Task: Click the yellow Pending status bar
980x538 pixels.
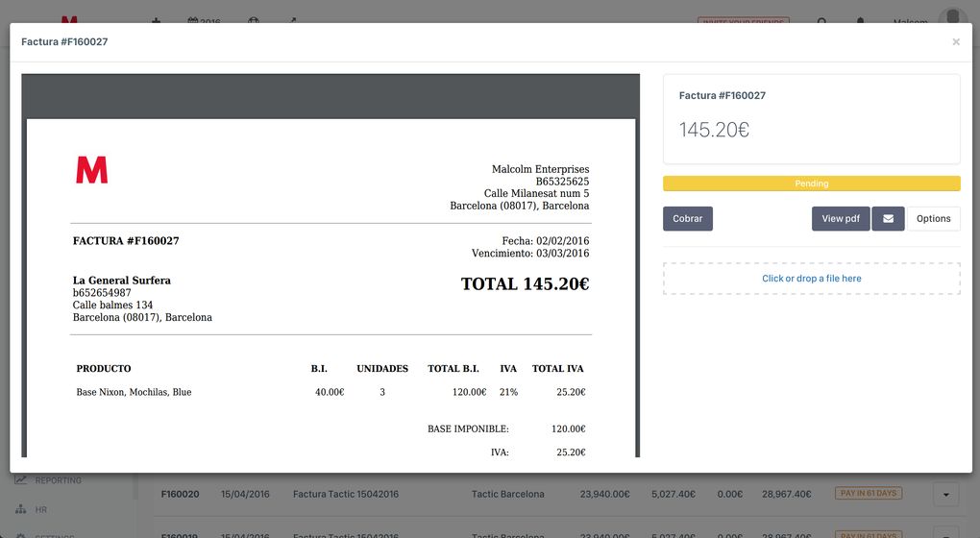Action: 811,183
